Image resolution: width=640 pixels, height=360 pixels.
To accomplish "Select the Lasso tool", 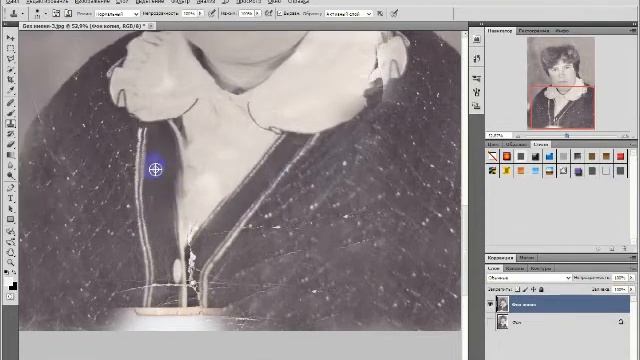I will (x=11, y=59).
